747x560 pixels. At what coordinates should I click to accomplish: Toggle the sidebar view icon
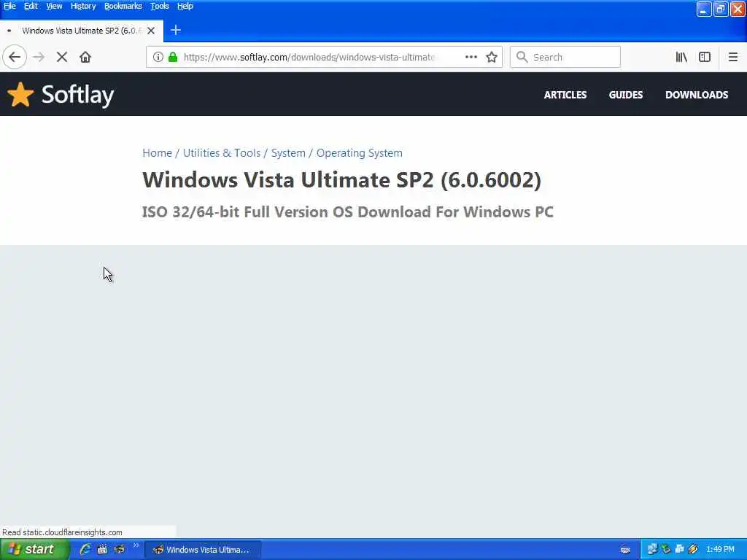(x=705, y=57)
